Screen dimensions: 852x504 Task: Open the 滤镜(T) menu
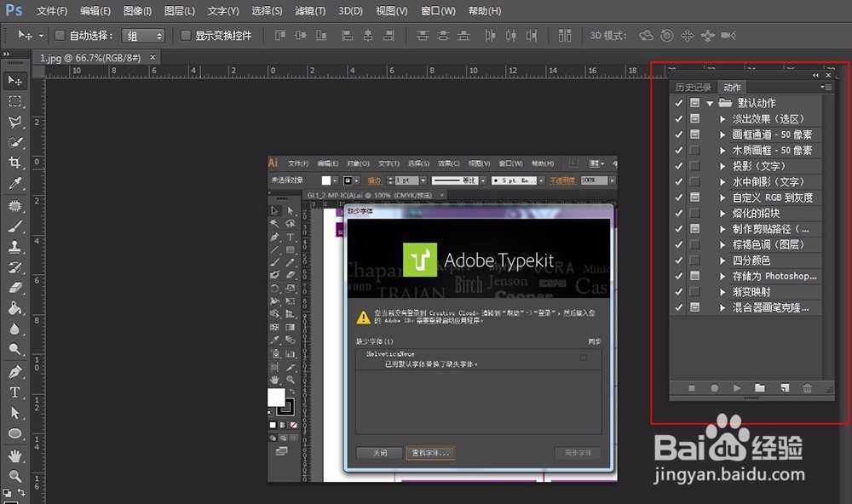coord(310,11)
